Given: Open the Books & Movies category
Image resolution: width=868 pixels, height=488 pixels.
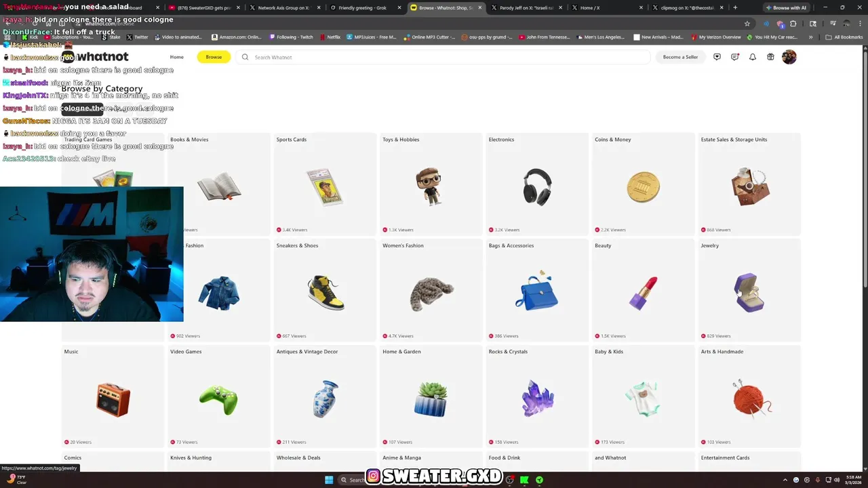Looking at the screenshot, I should click(x=219, y=184).
